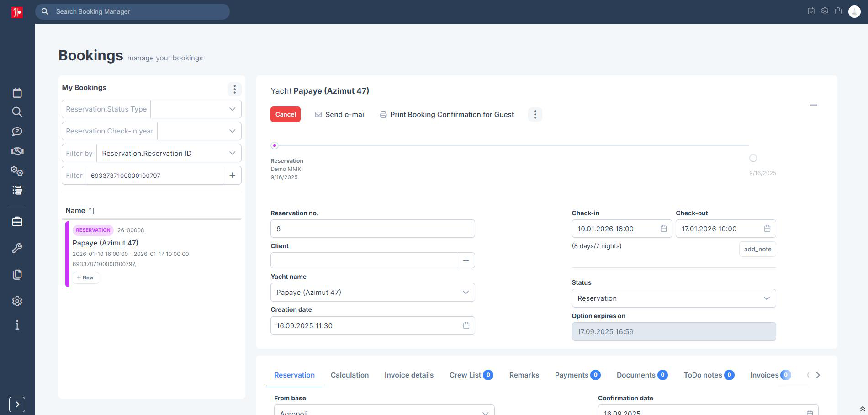Open the stacked list sidebar icon
The width and height of the screenshot is (868, 415).
[x=17, y=190]
